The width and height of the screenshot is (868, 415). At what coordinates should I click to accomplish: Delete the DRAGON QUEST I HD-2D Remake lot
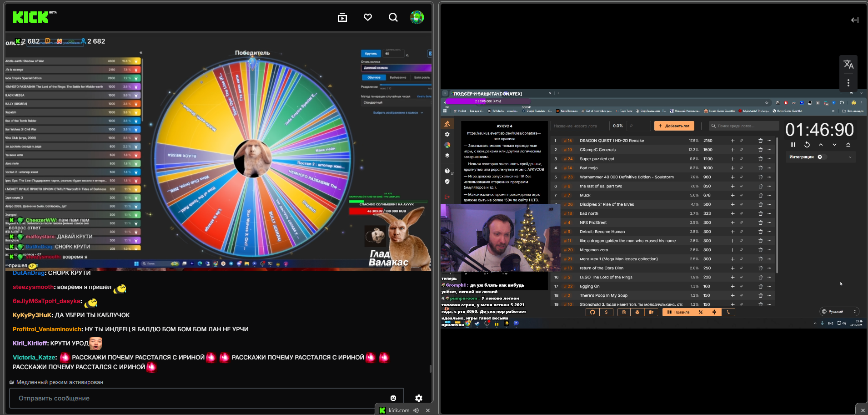click(760, 141)
